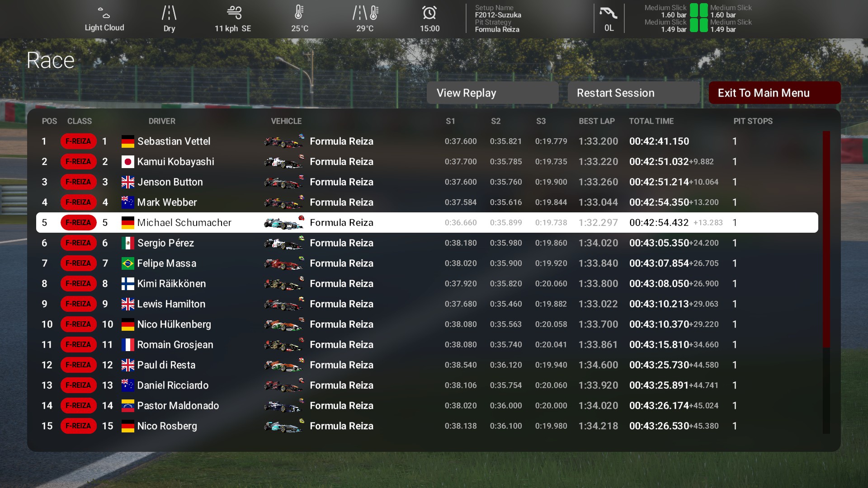Click the DRIVER column header

pos(162,121)
